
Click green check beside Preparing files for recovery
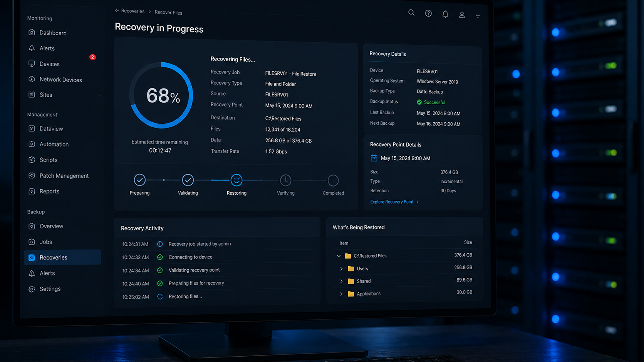(x=160, y=284)
